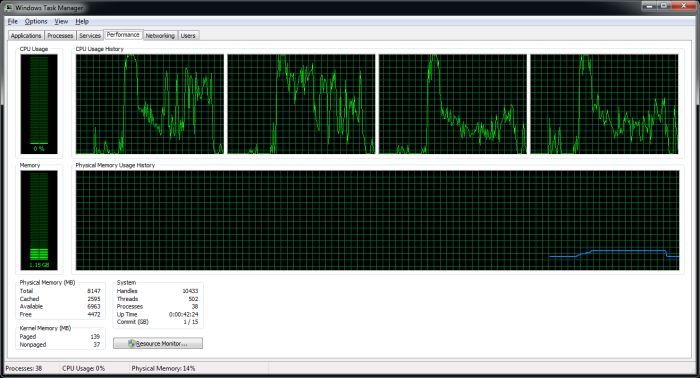
Task: Click the 'Total' physical memory value 8147
Action: 94,291
